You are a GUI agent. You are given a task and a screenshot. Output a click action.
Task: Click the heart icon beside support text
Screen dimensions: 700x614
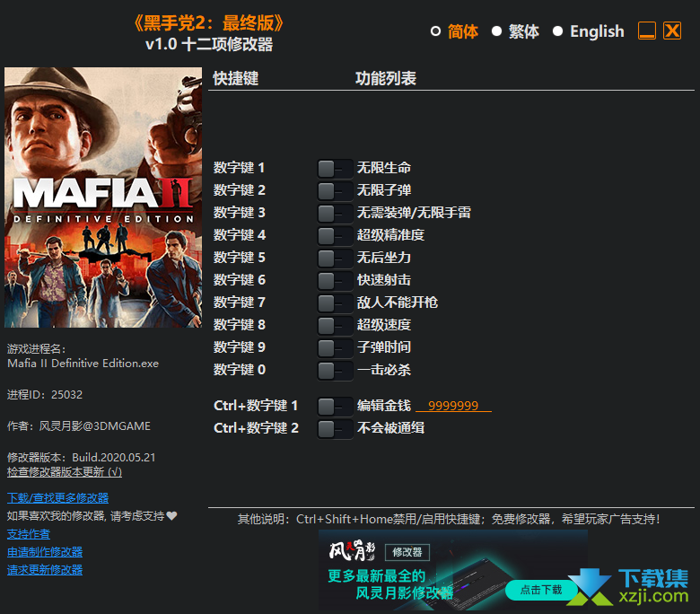(x=172, y=516)
